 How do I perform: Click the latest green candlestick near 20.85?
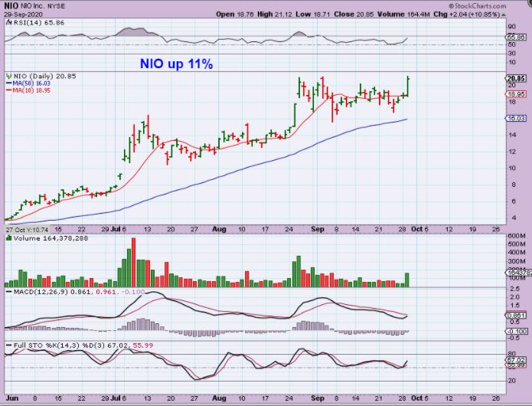(x=407, y=87)
